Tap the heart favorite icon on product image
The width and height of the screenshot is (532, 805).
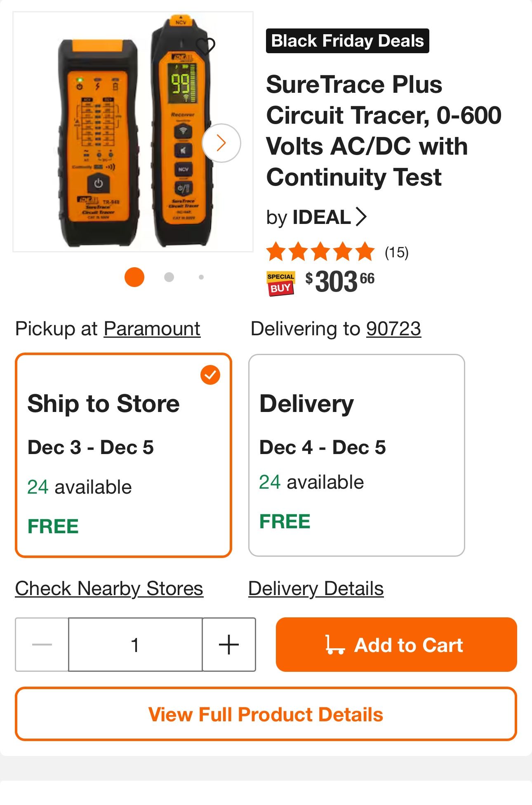pos(205,46)
